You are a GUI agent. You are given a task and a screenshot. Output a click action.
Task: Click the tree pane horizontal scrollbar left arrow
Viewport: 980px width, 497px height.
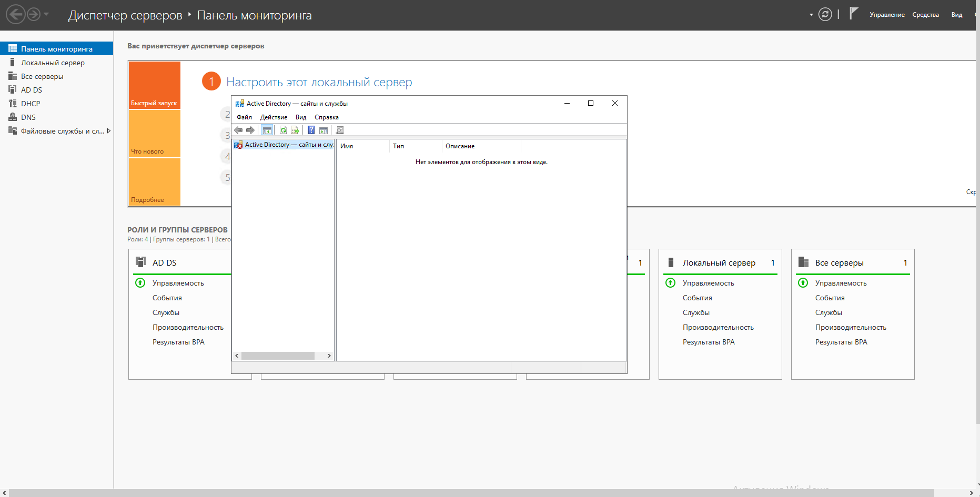coord(237,356)
